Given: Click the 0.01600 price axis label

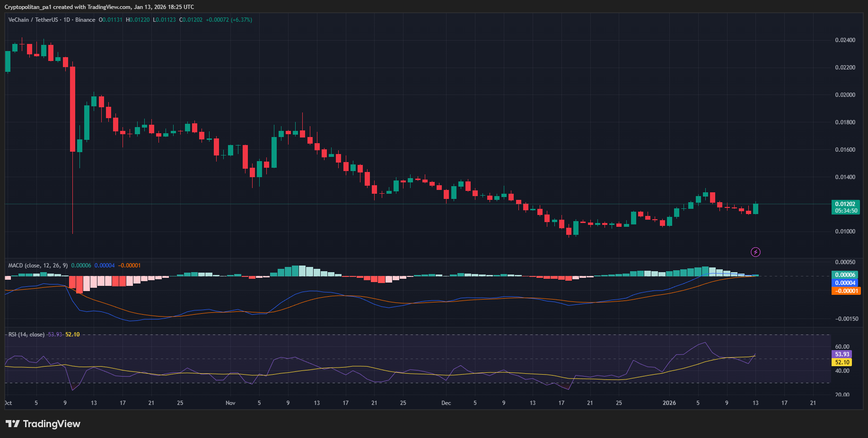Looking at the screenshot, I should coord(845,150).
